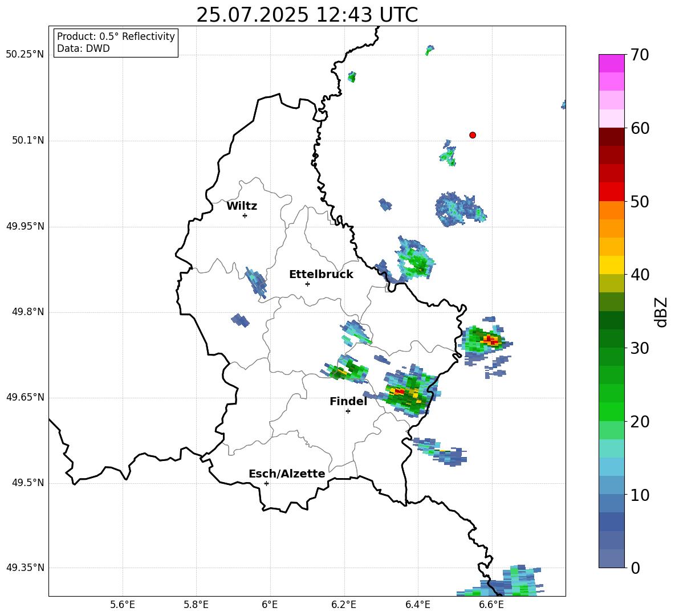
Task: Click the 'Data: DWD' text
Action: (x=83, y=48)
